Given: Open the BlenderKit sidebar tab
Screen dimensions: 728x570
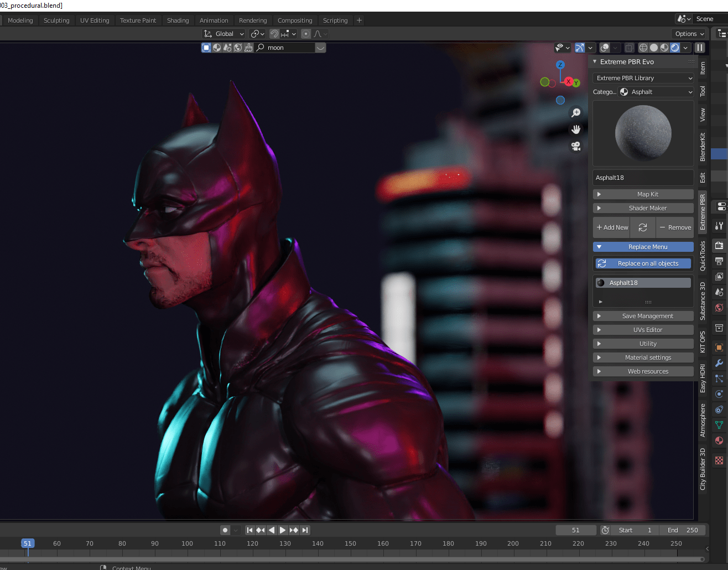Looking at the screenshot, I should point(703,147).
